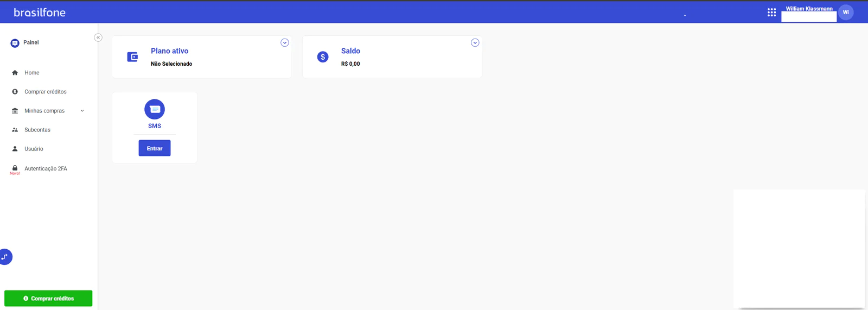Click the William Klassmann user name
Viewport: 868px width, 310px height.
pyautogui.click(x=809, y=9)
